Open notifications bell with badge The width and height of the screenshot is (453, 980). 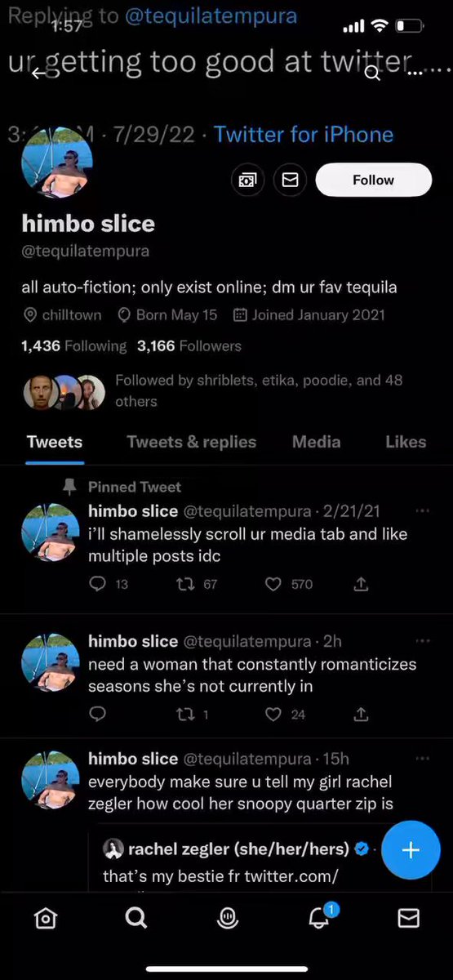(x=320, y=917)
